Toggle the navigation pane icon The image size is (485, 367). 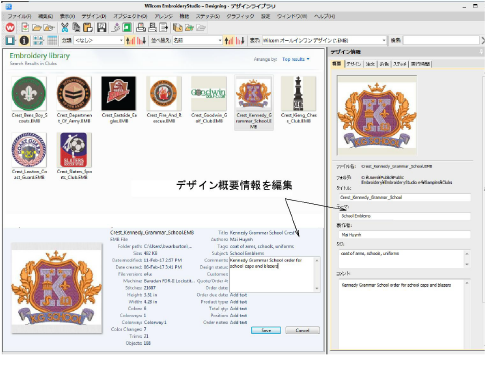[x=10, y=40]
